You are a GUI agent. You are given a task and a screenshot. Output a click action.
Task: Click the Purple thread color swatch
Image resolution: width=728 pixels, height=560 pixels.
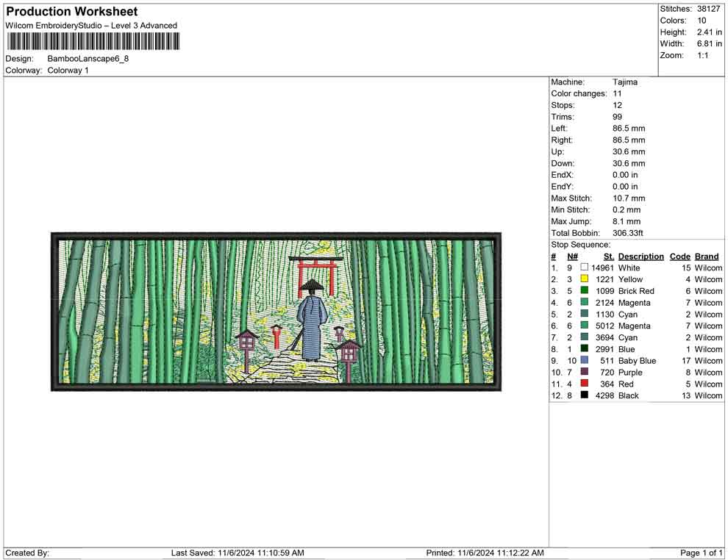point(585,372)
